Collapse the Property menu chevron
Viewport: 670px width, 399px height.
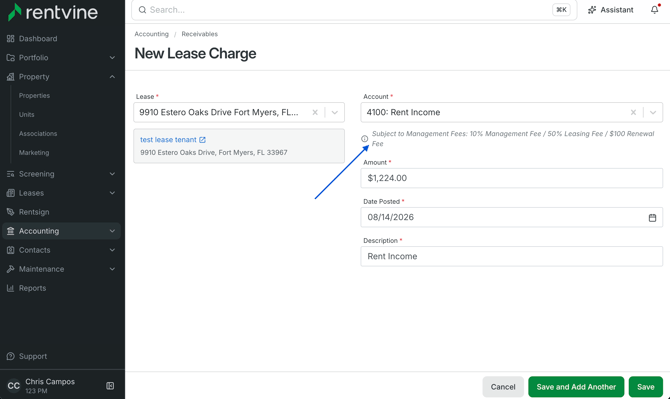[x=112, y=77]
